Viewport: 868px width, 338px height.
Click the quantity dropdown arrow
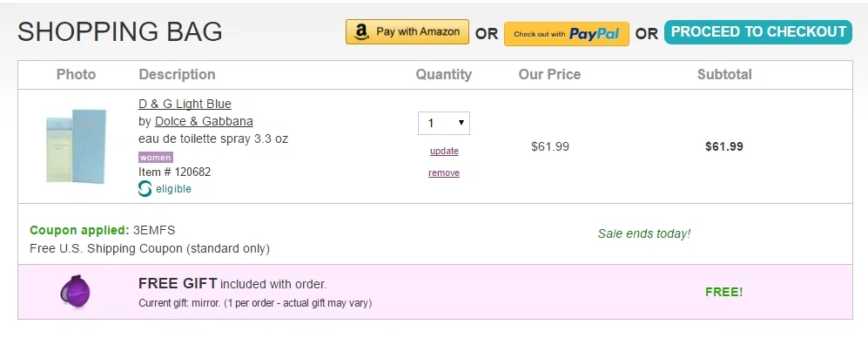[461, 123]
